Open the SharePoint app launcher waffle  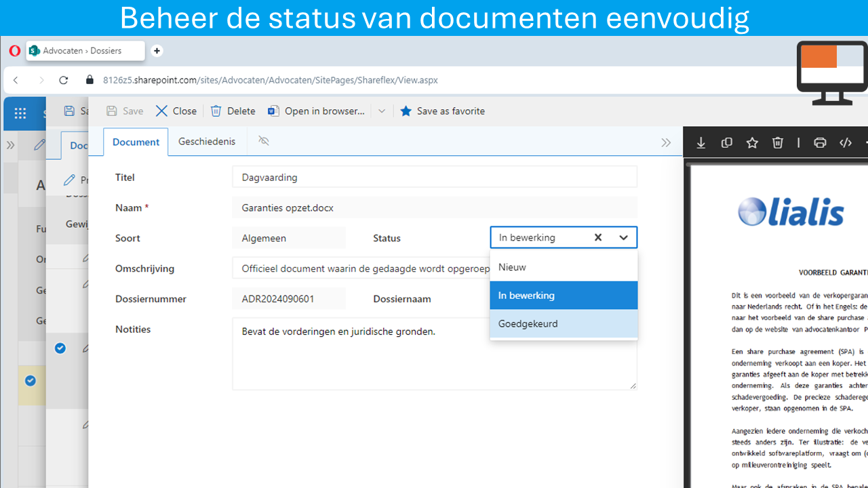(20, 113)
